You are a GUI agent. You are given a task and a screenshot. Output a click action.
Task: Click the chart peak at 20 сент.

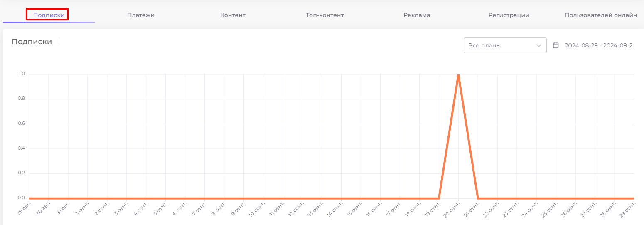458,75
